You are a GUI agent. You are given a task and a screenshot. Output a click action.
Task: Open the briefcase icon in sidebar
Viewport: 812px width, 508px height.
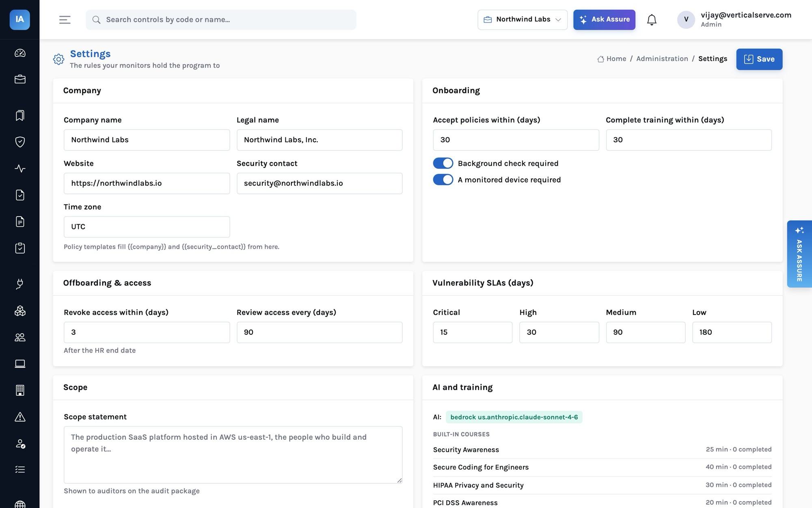[20, 79]
